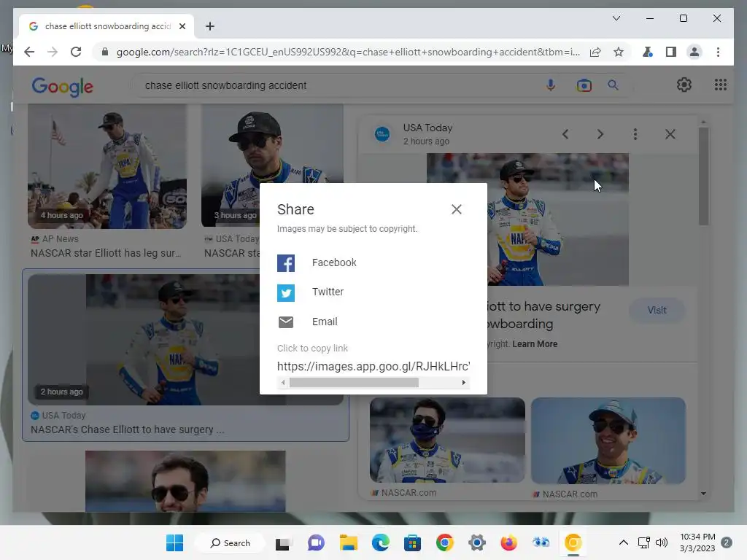The image size is (747, 560).
Task: Open 'NASCAR's Chase Elliott to have surgery' link
Action: pyautogui.click(x=127, y=429)
